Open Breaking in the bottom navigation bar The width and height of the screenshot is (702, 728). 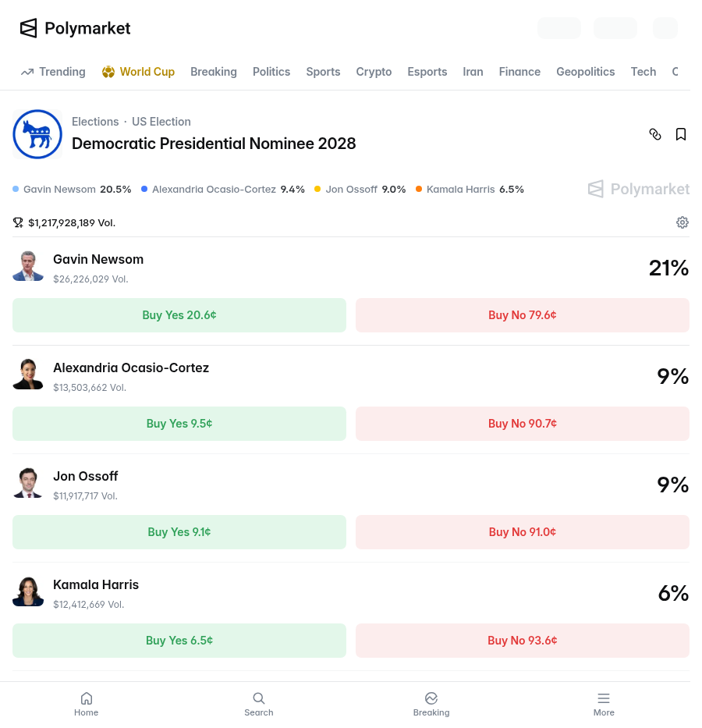[431, 705]
